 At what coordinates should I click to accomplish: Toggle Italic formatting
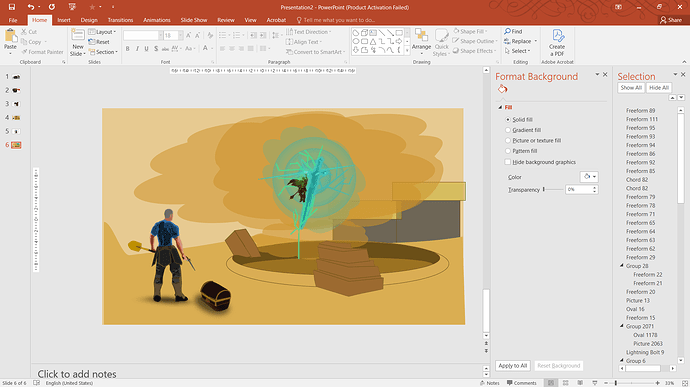(x=137, y=48)
